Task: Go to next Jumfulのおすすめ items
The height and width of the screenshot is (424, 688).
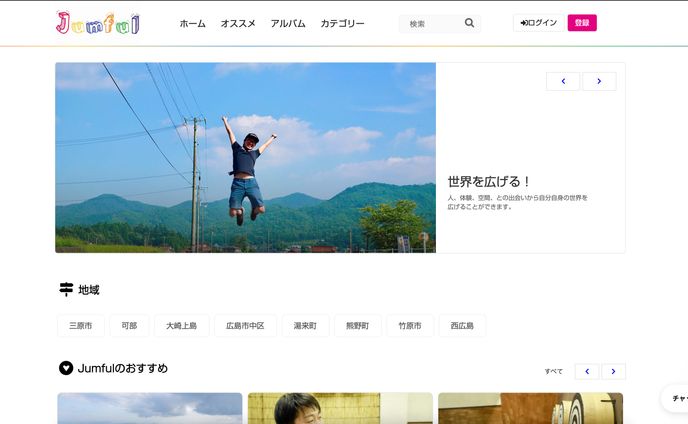Action: click(613, 371)
